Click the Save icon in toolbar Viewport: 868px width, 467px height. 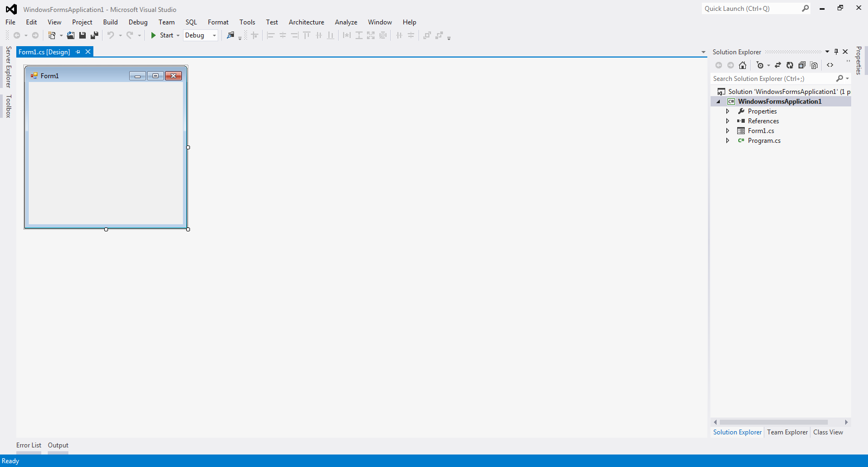[83, 35]
